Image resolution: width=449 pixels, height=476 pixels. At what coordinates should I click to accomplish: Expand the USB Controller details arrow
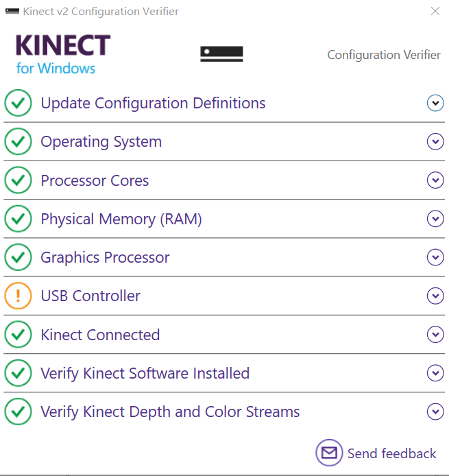pyautogui.click(x=435, y=296)
